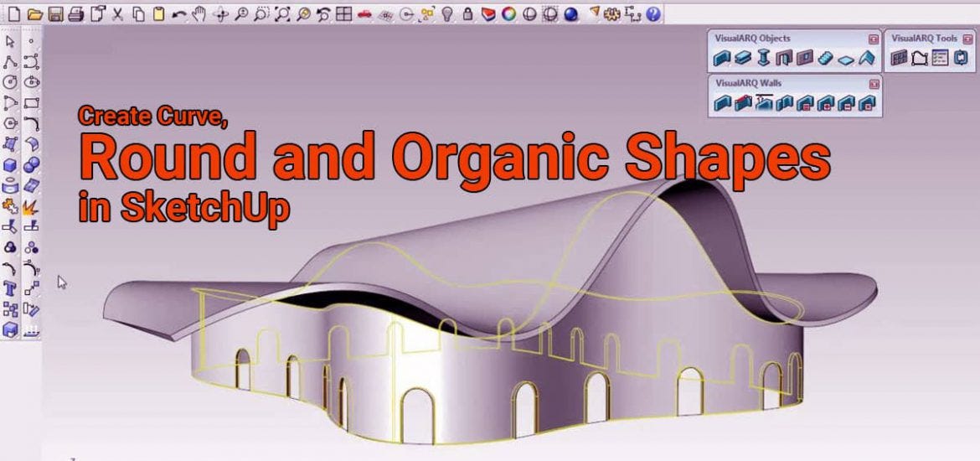Choose the Circle tool in left toolbar
The image size is (980, 461).
click(10, 83)
